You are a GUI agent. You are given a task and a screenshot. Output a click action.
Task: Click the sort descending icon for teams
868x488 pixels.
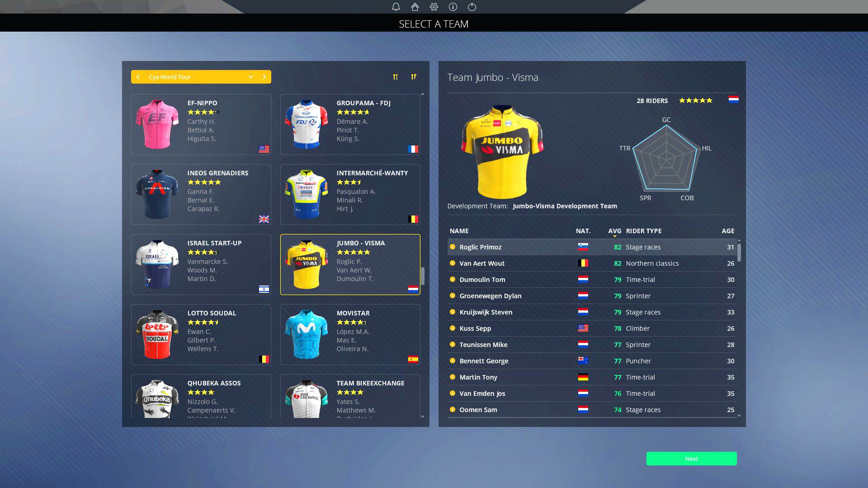pos(413,76)
